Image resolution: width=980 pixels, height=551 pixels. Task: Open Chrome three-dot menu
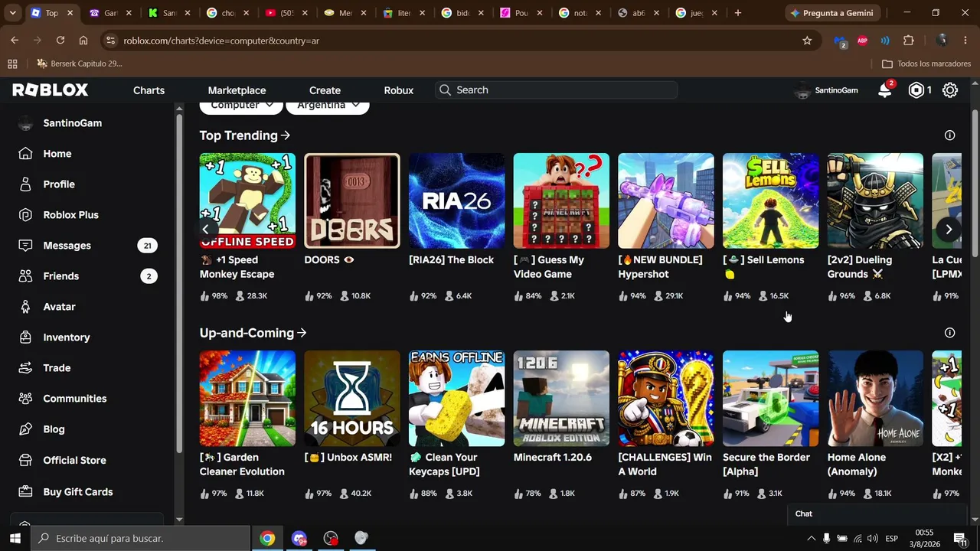pyautogui.click(x=964, y=41)
